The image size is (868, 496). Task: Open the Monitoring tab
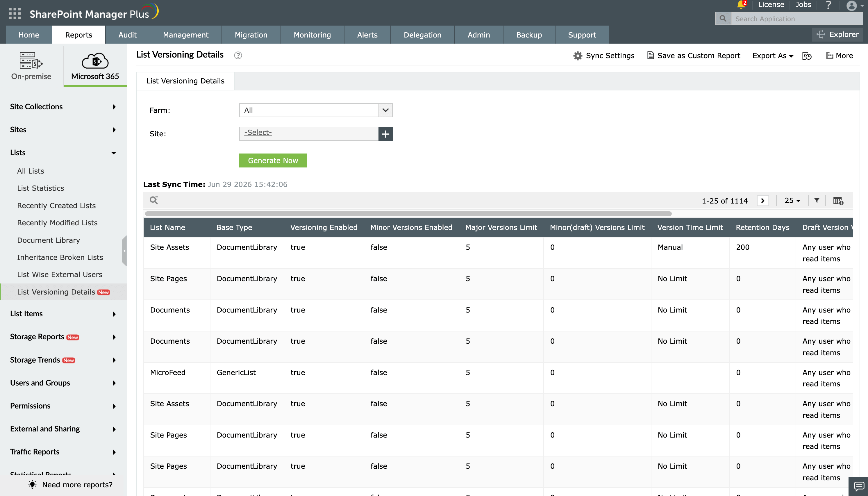click(312, 35)
